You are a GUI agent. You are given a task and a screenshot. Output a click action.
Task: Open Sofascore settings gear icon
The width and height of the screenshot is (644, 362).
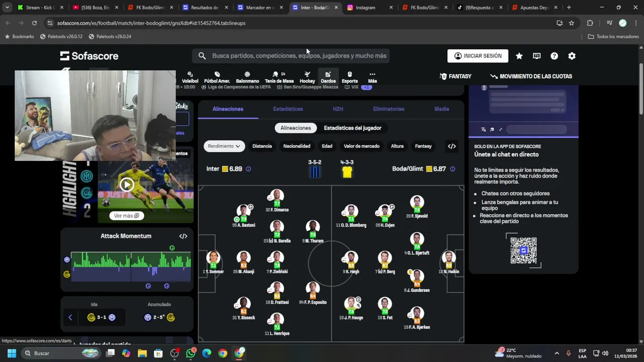pos(572,56)
